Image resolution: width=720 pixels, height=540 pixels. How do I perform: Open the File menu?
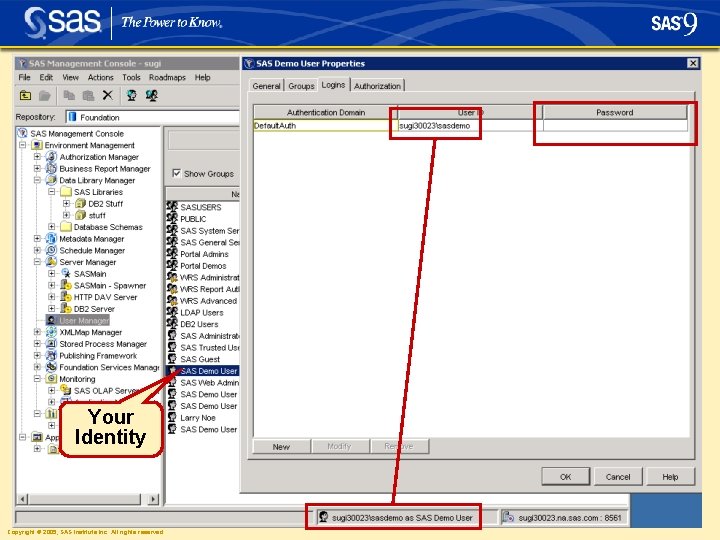click(24, 77)
